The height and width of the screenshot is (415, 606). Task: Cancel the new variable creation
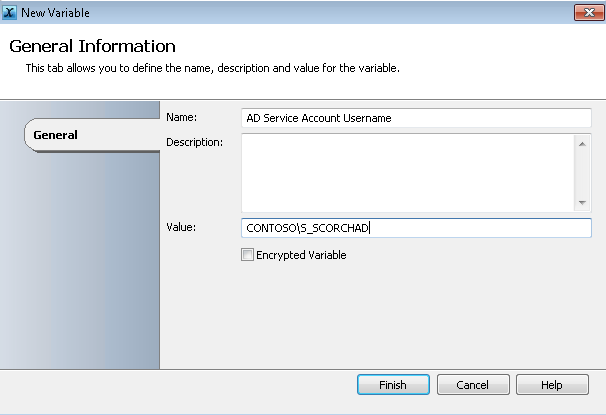(473, 385)
